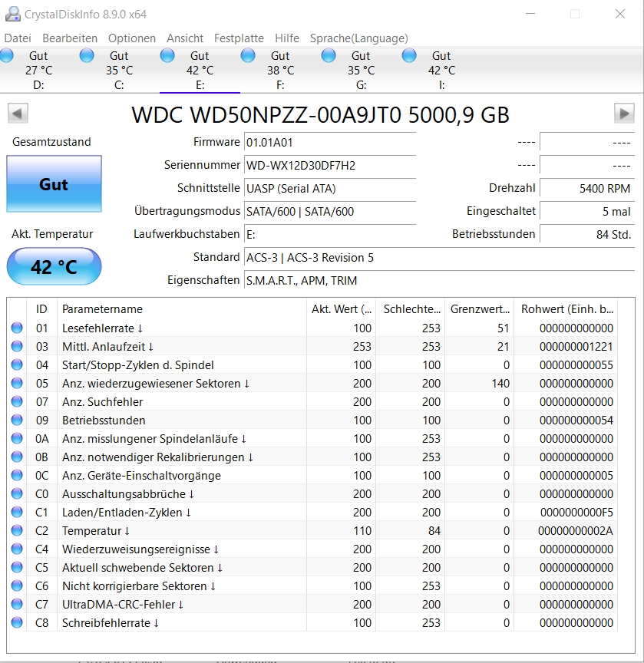Viewport: 644px width, 663px height.
Task: Click the status dot for Schreibfehlerrate
Action: pyautogui.click(x=17, y=622)
